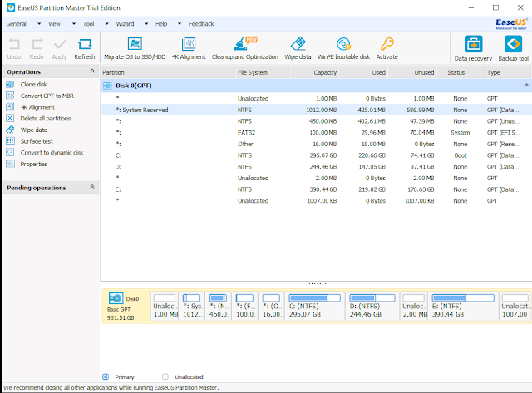This screenshot has width=532, height=393.
Task: Open the View menu
Action: coord(54,24)
